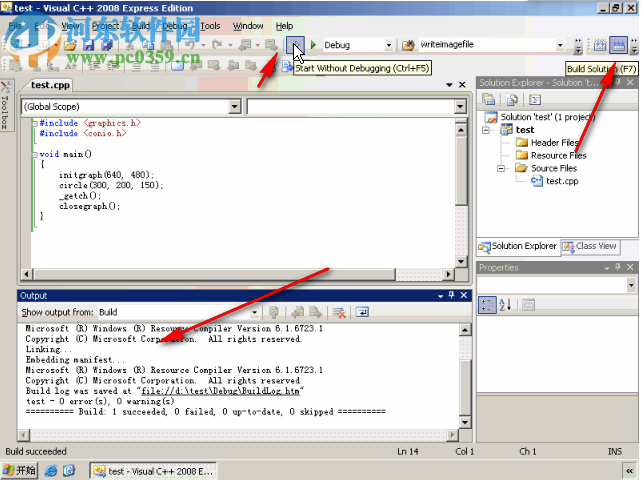This screenshot has height=480, width=641.
Task: Open the Debug menu
Action: tap(175, 26)
